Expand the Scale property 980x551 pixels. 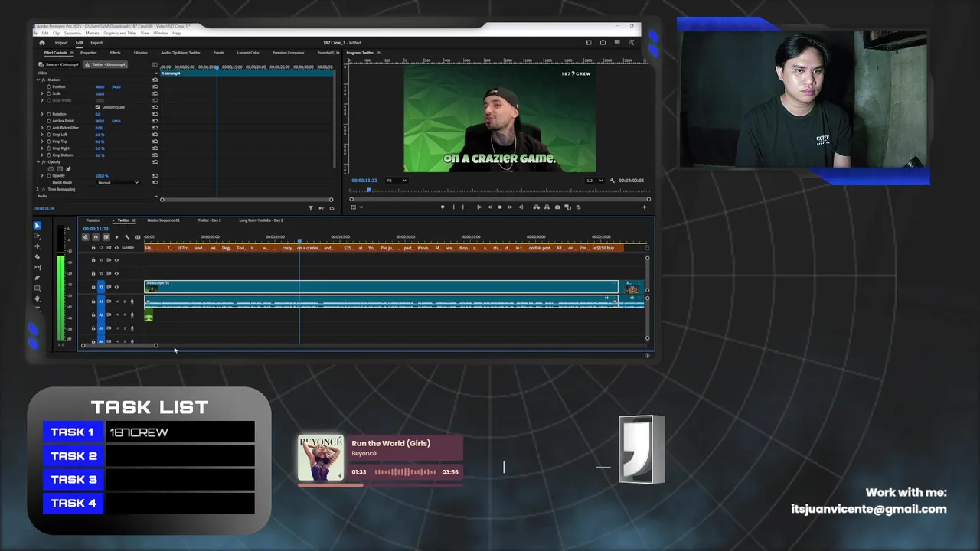(x=42, y=93)
